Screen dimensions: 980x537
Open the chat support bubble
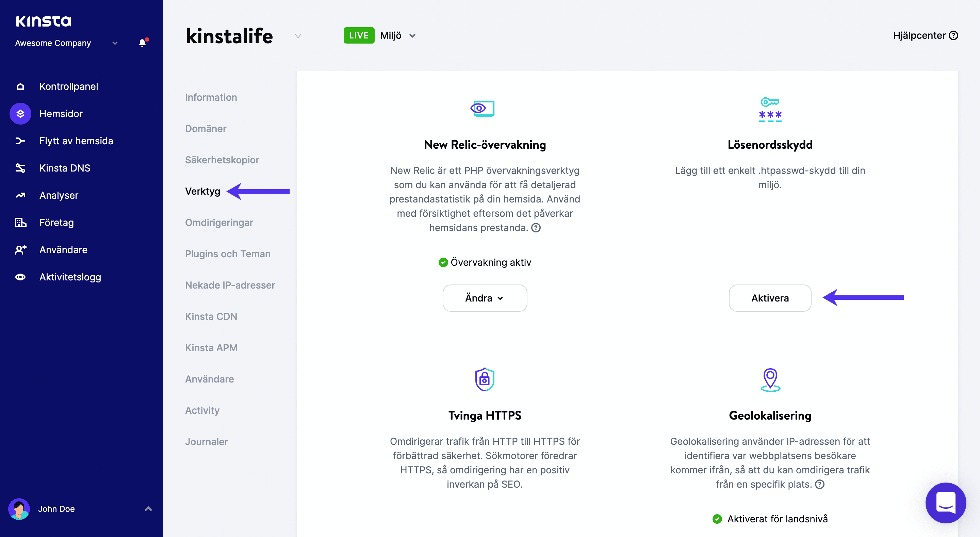(945, 503)
